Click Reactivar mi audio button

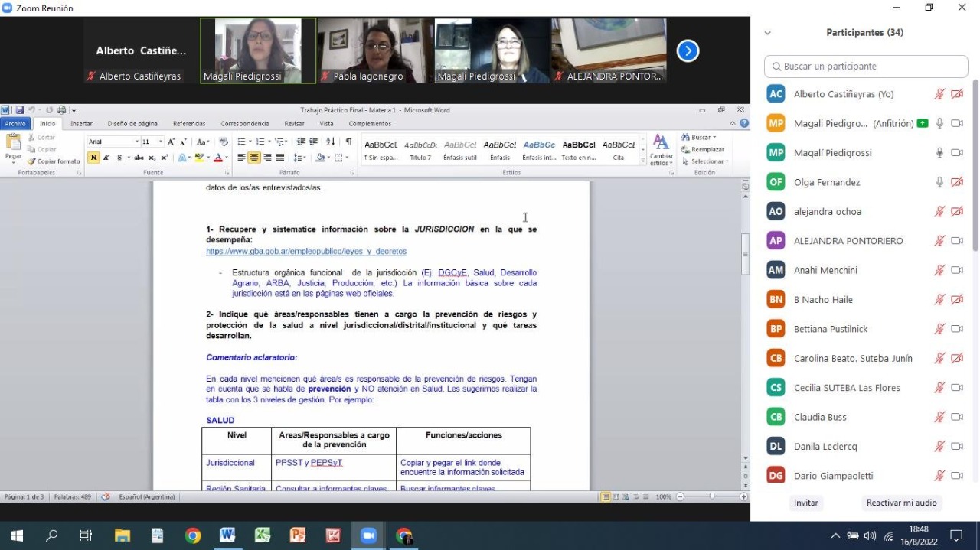(901, 503)
